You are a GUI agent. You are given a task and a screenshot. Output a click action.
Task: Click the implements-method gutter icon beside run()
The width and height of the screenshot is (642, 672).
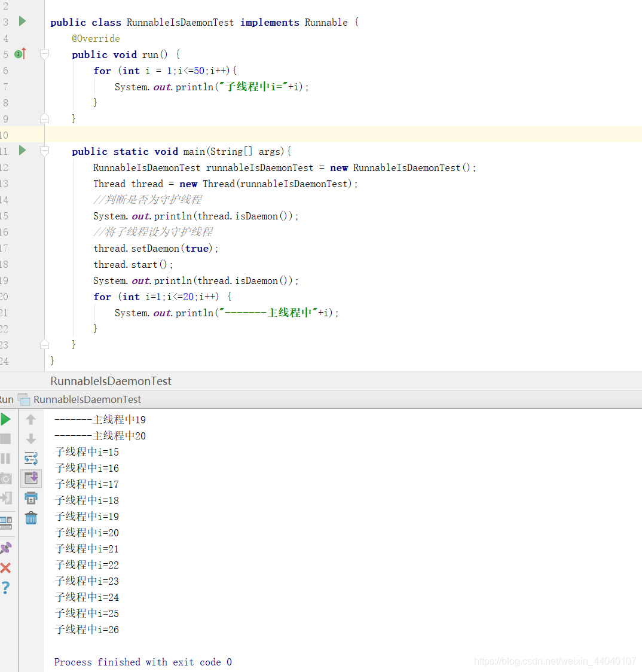20,54
